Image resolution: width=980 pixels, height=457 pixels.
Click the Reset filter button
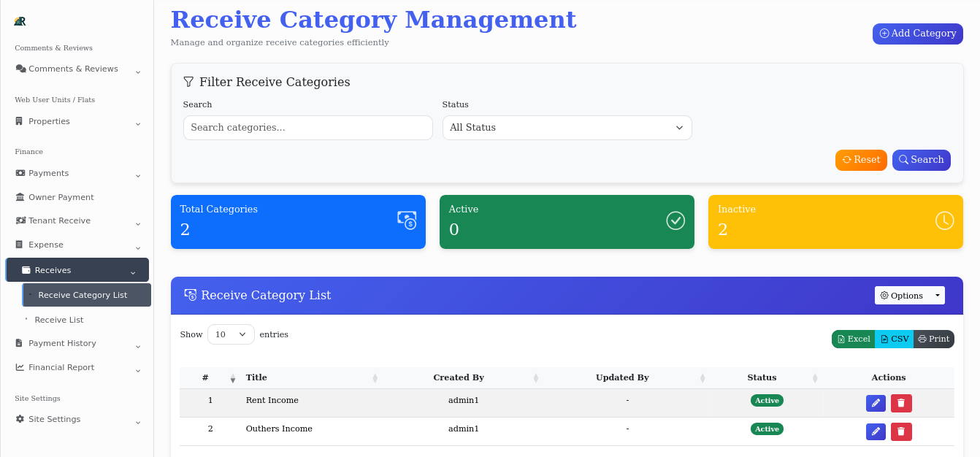(861, 160)
